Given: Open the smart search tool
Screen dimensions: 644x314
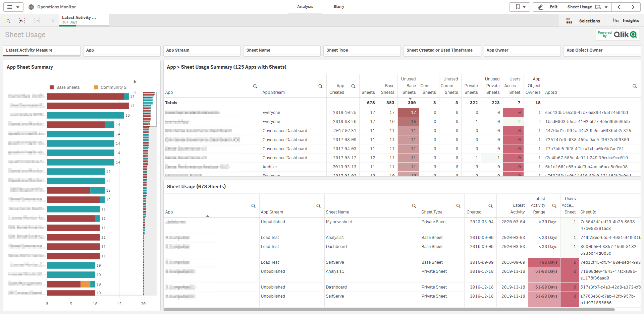Looking at the screenshot, I should [x=7, y=21].
